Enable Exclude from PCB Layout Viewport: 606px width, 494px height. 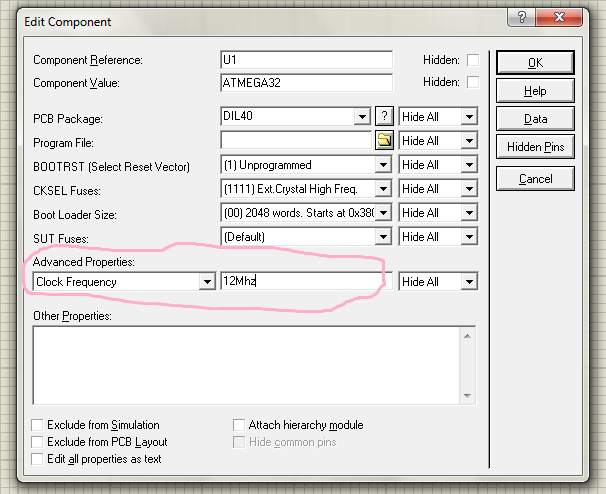pyautogui.click(x=37, y=442)
